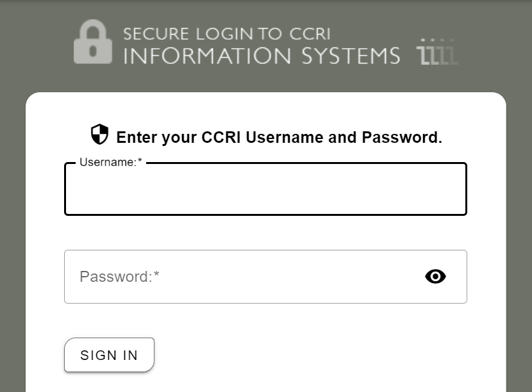Click the 'INFORMATION SYSTEMS' banner title
The height and width of the screenshot is (392, 532).
point(262,56)
